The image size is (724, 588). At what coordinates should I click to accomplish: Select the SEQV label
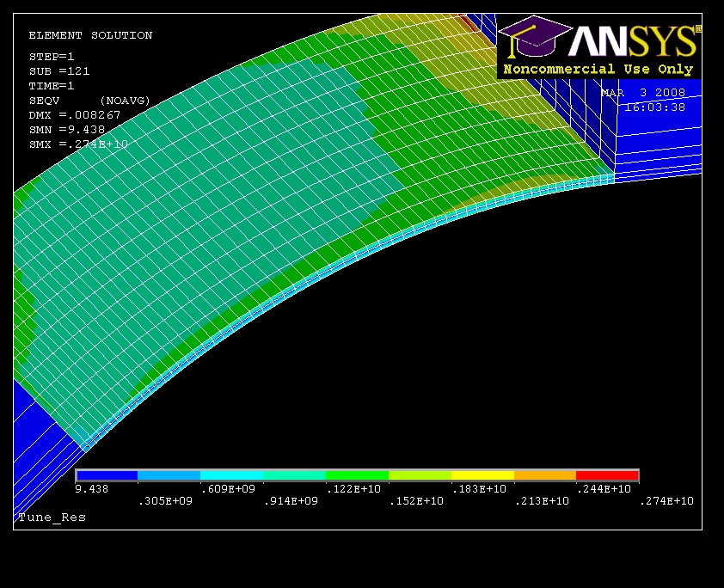(x=45, y=101)
